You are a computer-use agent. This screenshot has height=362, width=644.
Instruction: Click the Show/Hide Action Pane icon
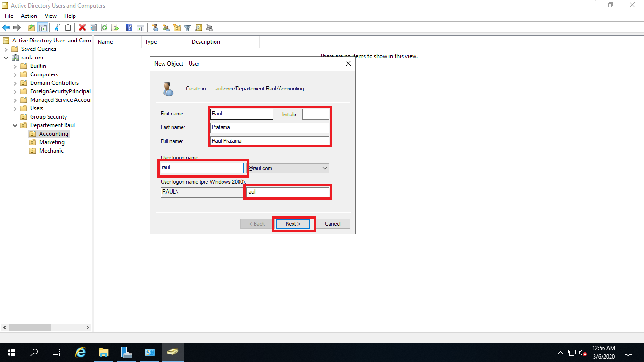[140, 28]
